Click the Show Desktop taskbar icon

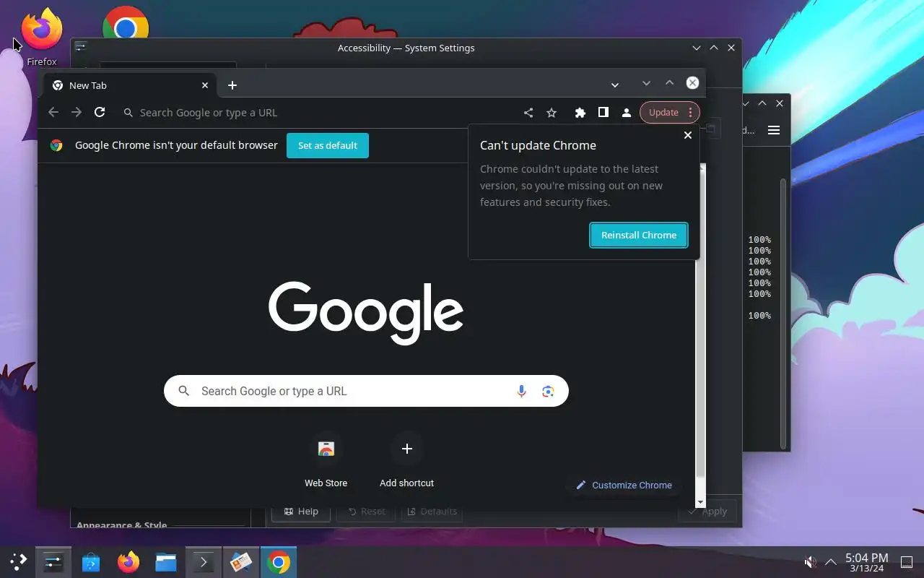[907, 561]
